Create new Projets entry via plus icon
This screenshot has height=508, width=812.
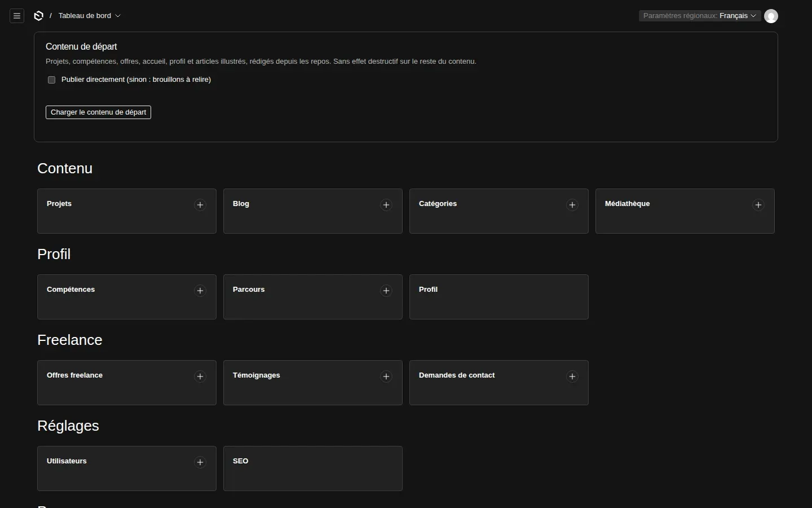tap(200, 205)
